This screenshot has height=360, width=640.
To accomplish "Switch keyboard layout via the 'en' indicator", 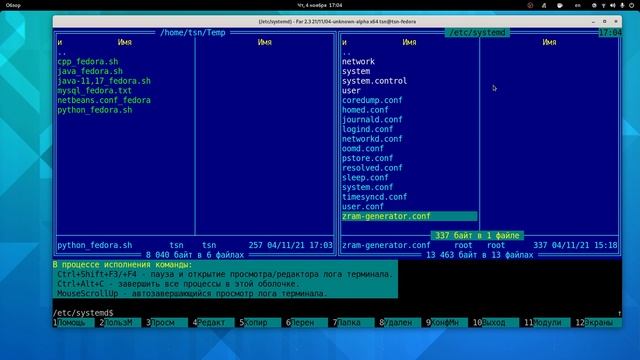I will point(577,5).
